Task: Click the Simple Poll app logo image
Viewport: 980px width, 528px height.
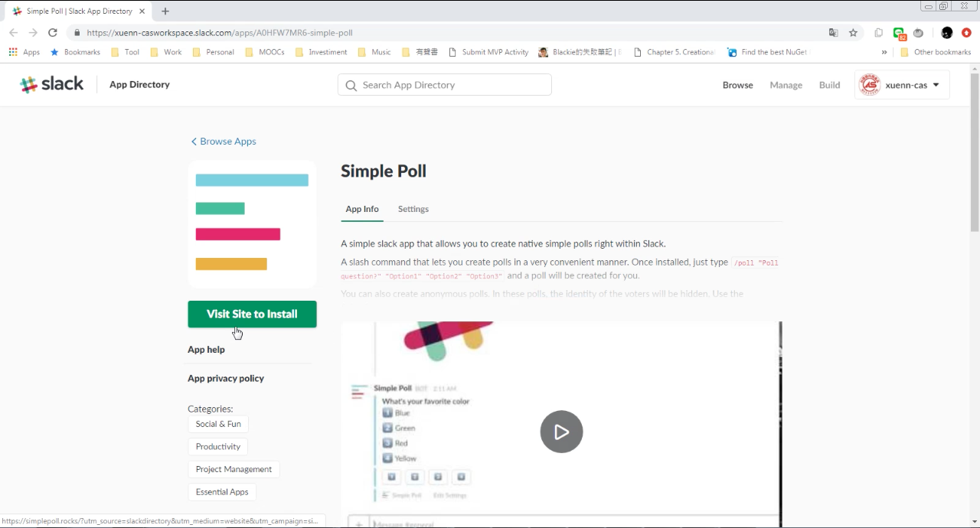Action: (252, 224)
